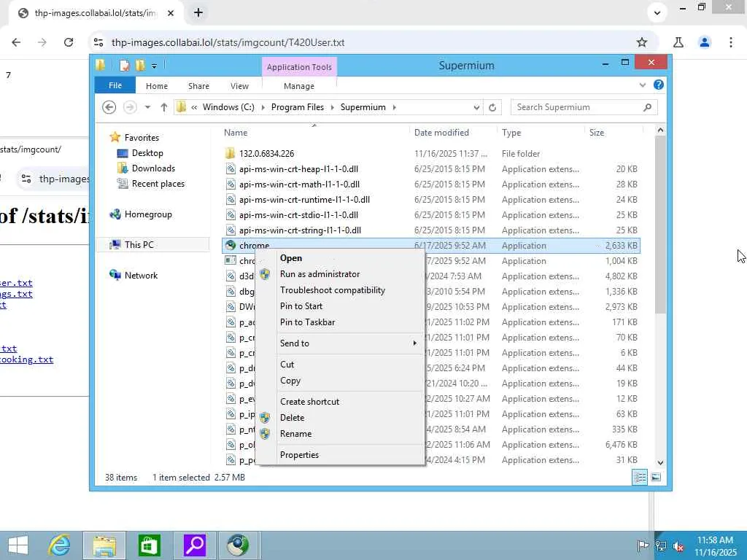This screenshot has width=747, height=560.
Task: Select Troubleshoot compatibility entry
Action: click(x=333, y=290)
